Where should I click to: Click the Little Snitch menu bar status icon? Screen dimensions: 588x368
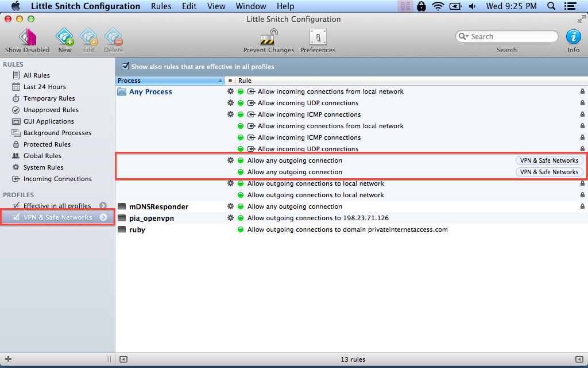(405, 6)
